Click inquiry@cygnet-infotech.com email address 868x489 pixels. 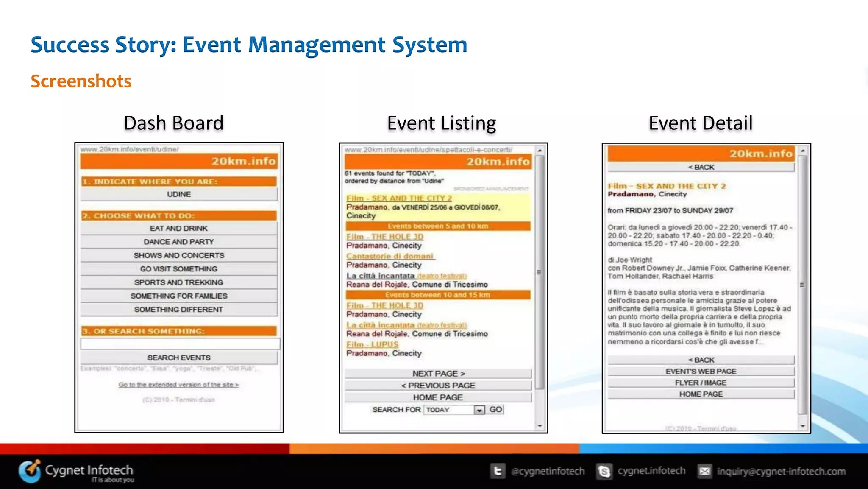pos(781,471)
